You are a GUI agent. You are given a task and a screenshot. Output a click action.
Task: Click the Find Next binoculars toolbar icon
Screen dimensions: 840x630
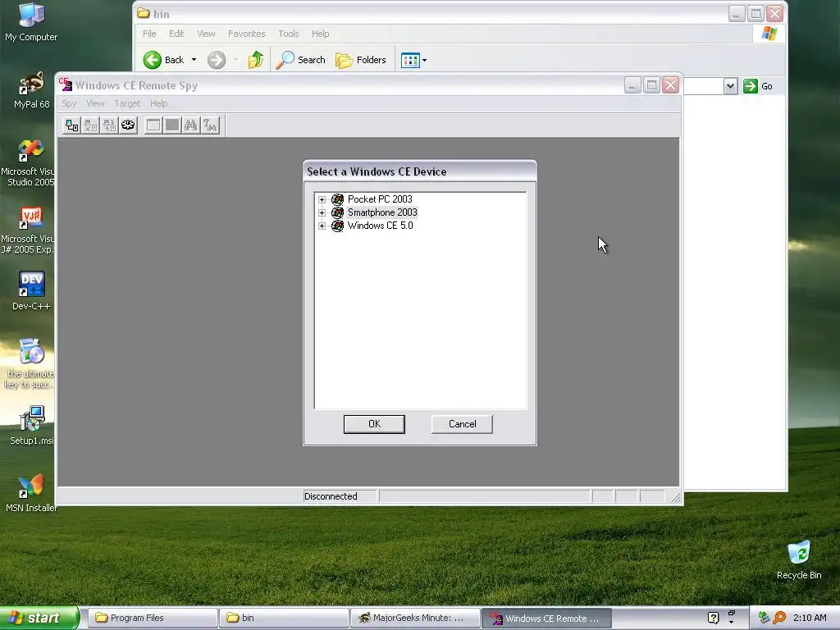[210, 126]
